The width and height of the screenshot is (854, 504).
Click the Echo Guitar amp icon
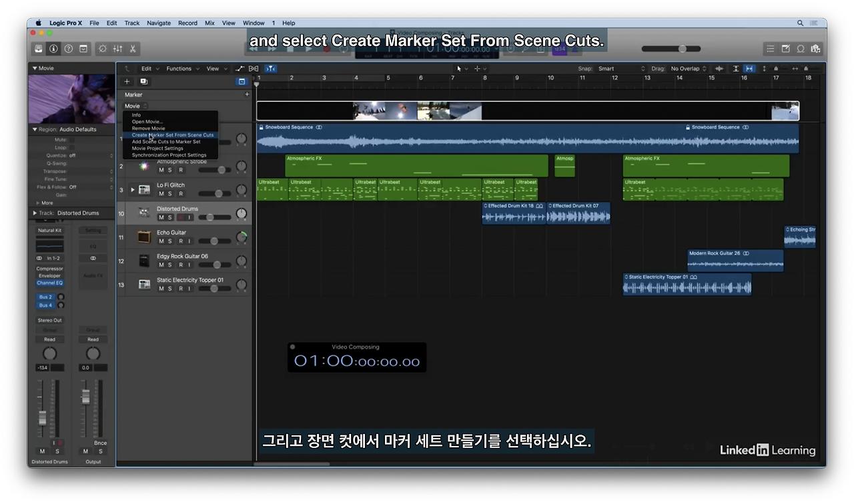click(x=144, y=237)
